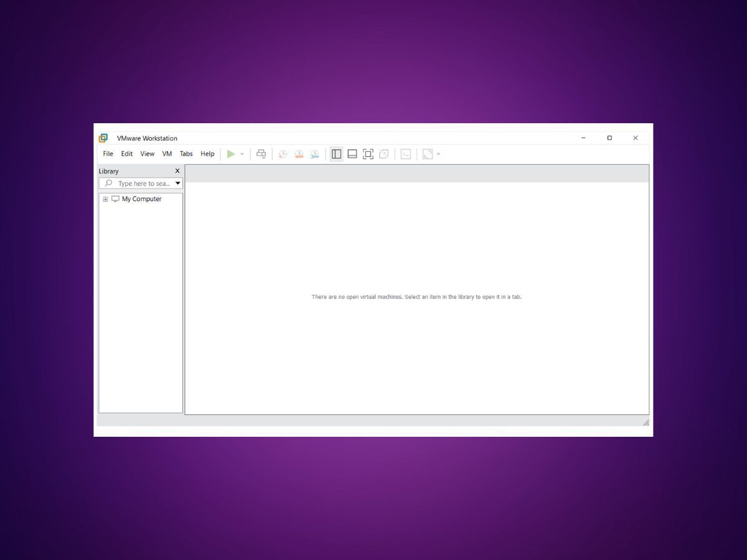The height and width of the screenshot is (560, 747).
Task: Click the Power On green play icon
Action: pos(231,154)
